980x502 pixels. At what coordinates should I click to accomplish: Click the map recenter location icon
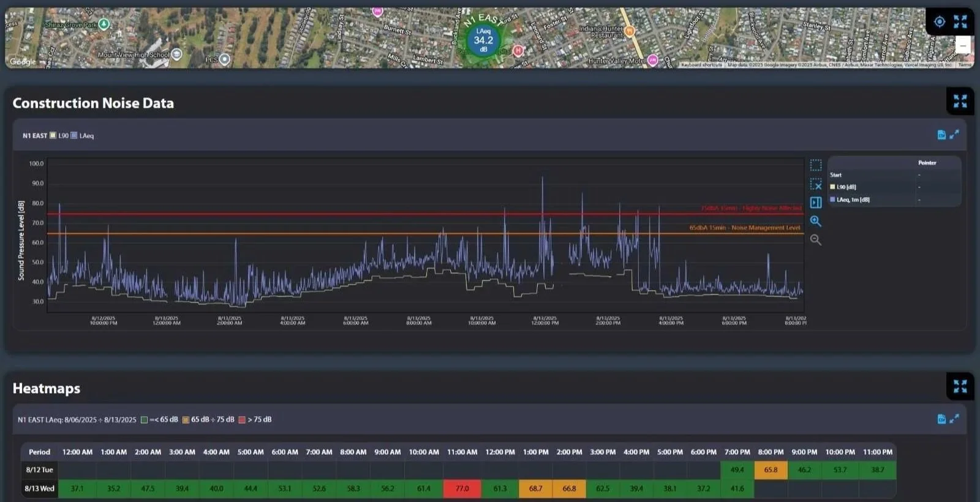(x=940, y=22)
